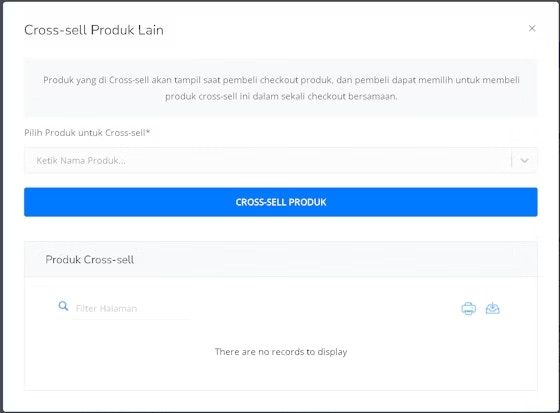The width and height of the screenshot is (560, 413).
Task: Click the print icon in the table toolbar
Action: pos(469,308)
